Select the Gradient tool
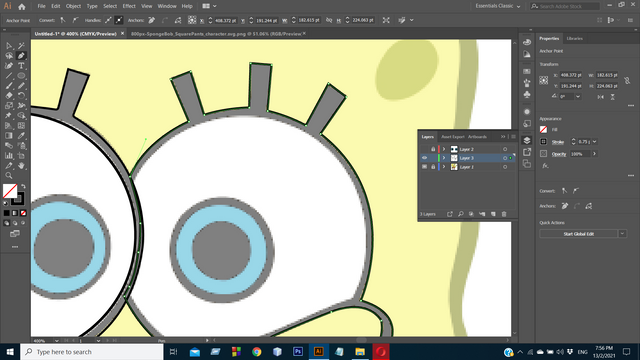 (9, 136)
